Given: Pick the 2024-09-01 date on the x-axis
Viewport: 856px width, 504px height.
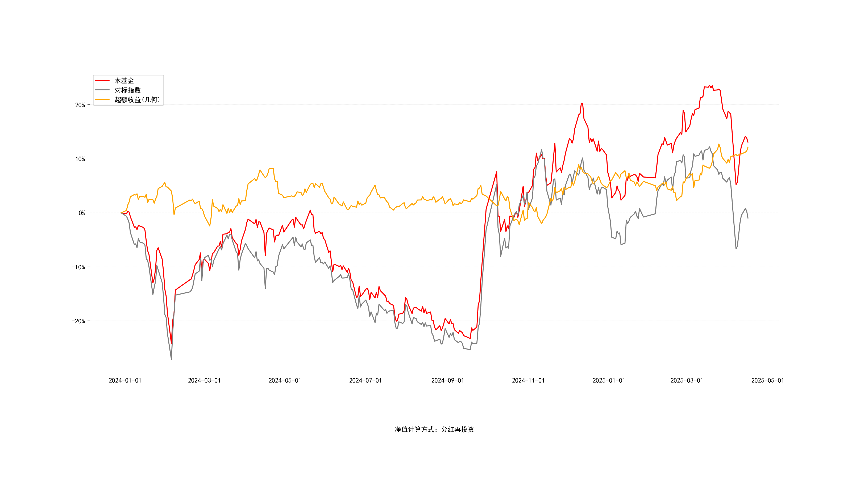Looking at the screenshot, I should tap(447, 381).
